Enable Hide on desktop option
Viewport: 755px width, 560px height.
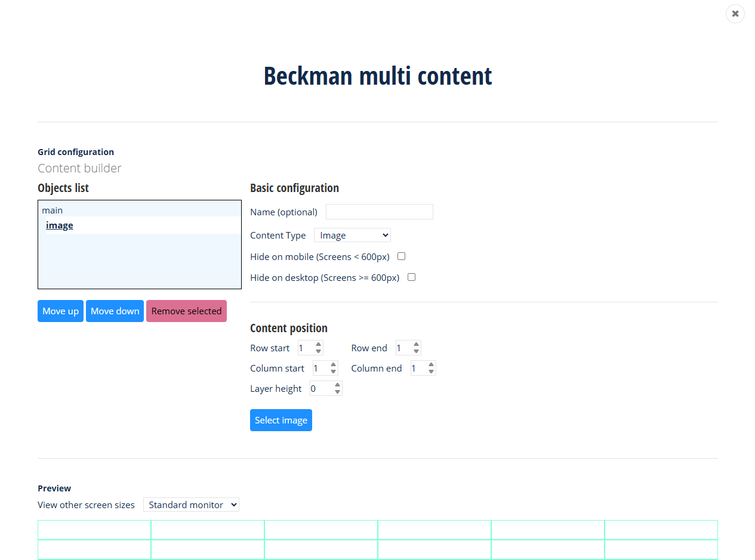[x=411, y=277]
